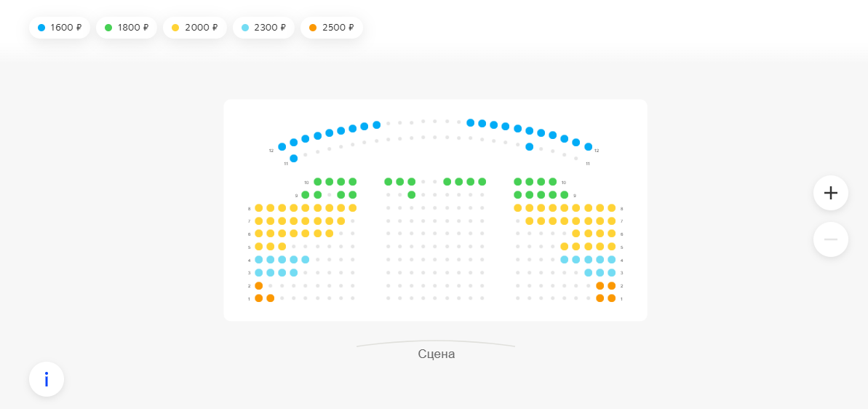
Task: Zoom in the seat map with plus button
Action: point(830,193)
